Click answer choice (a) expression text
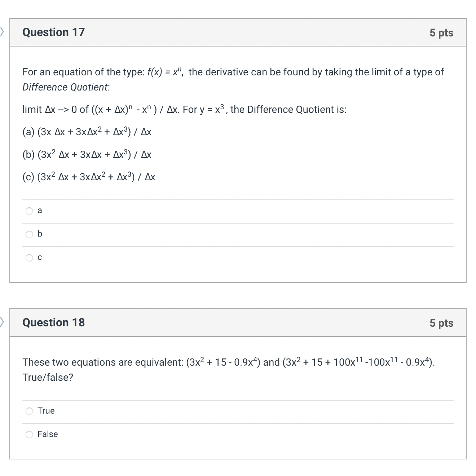This screenshot has width=476, height=476. point(87,132)
